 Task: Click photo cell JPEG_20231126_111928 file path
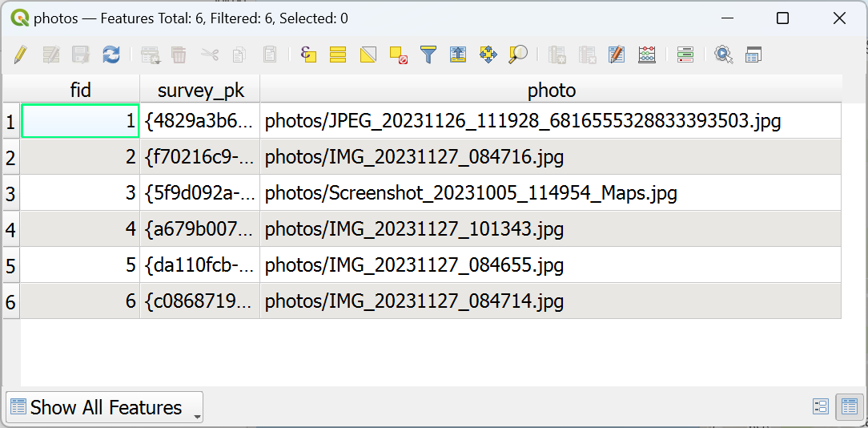coord(551,121)
